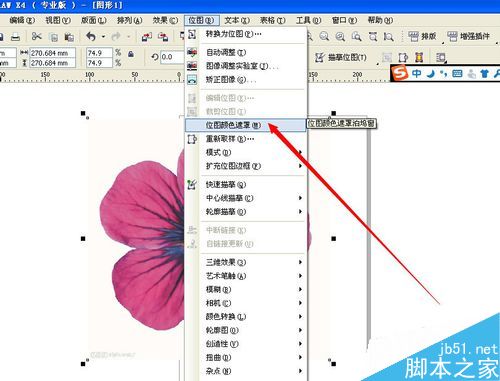This screenshot has width=500, height=381.
Task: Choose 快速描摹(Q) menu item
Action: point(245,184)
